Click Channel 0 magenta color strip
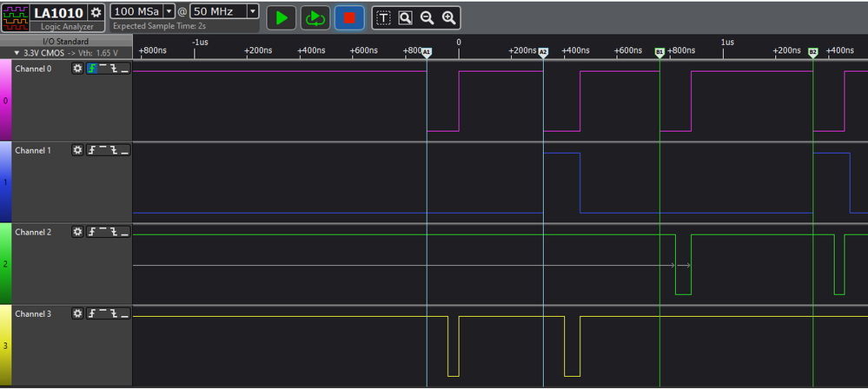 click(5, 100)
